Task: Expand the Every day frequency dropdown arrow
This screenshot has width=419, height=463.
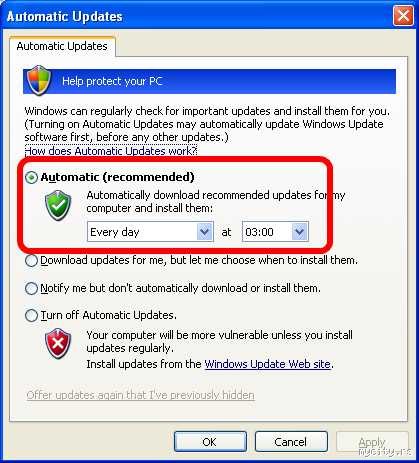Action: [204, 232]
